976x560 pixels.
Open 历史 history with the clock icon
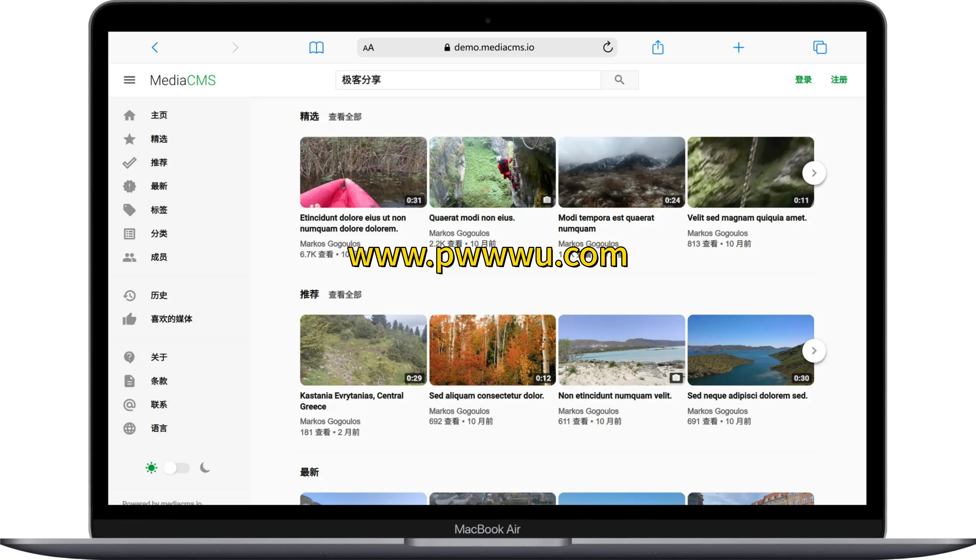click(x=129, y=295)
